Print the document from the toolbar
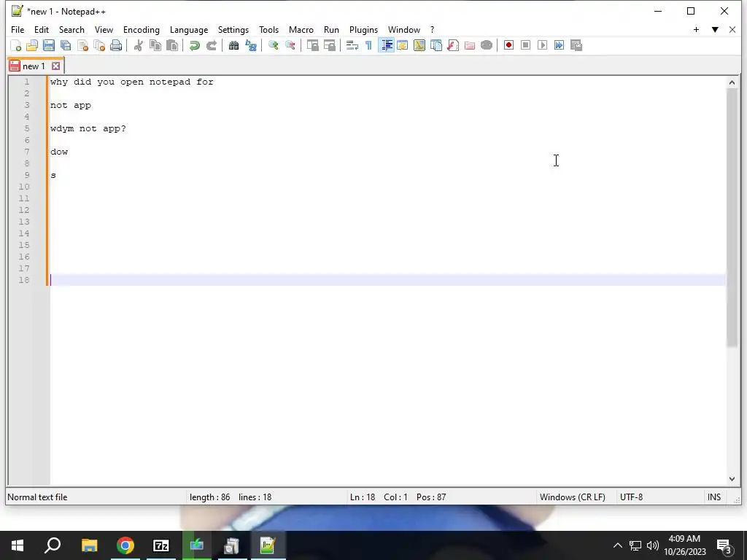This screenshot has height=560, width=747. point(116,45)
